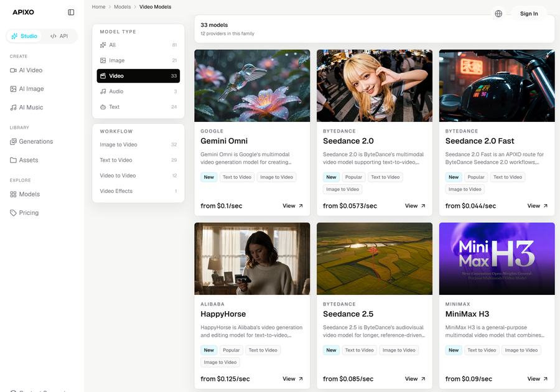
Task: Open Seedance 2.0 blonde girl thumbnail
Action: pyautogui.click(x=375, y=86)
